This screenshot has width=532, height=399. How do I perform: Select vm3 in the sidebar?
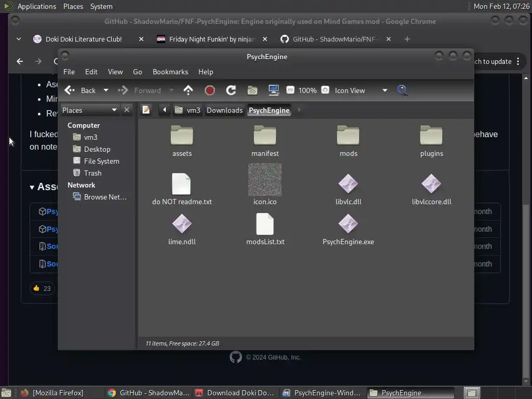click(86, 137)
